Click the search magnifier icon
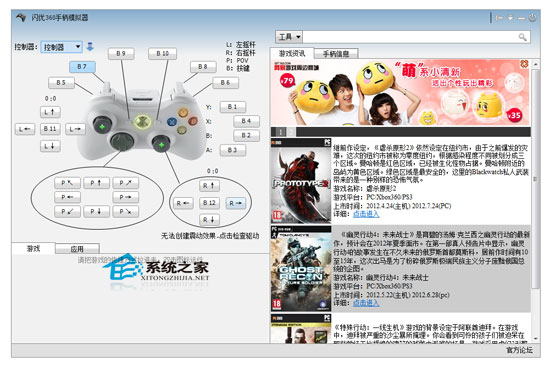Screen dimensions: 550x367 [x=522, y=37]
